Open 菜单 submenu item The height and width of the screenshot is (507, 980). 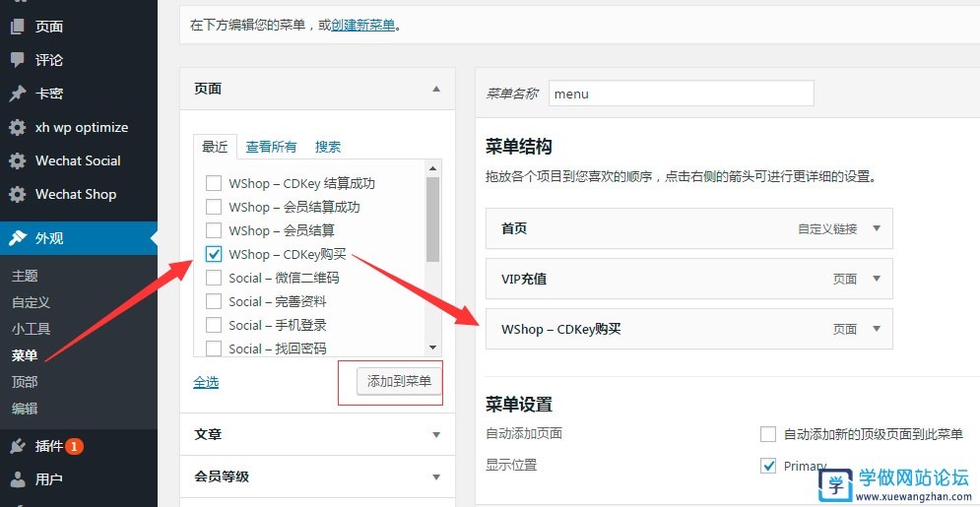25,355
